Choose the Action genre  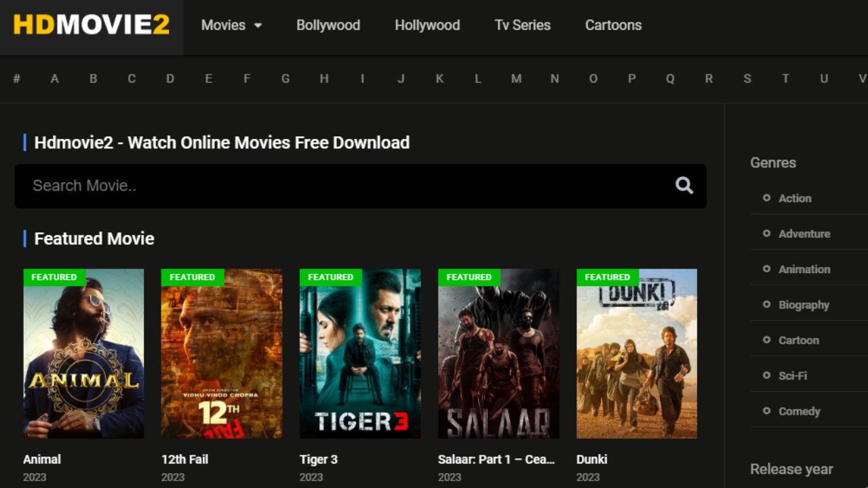click(795, 198)
